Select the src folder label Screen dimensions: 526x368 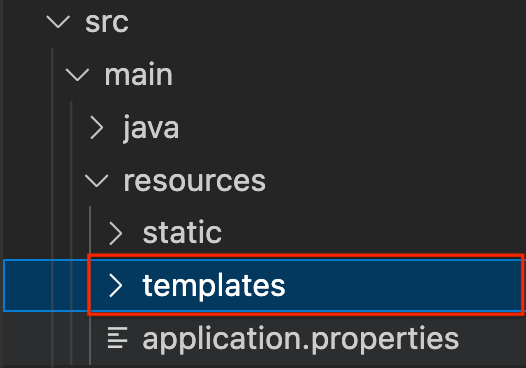coord(107,22)
